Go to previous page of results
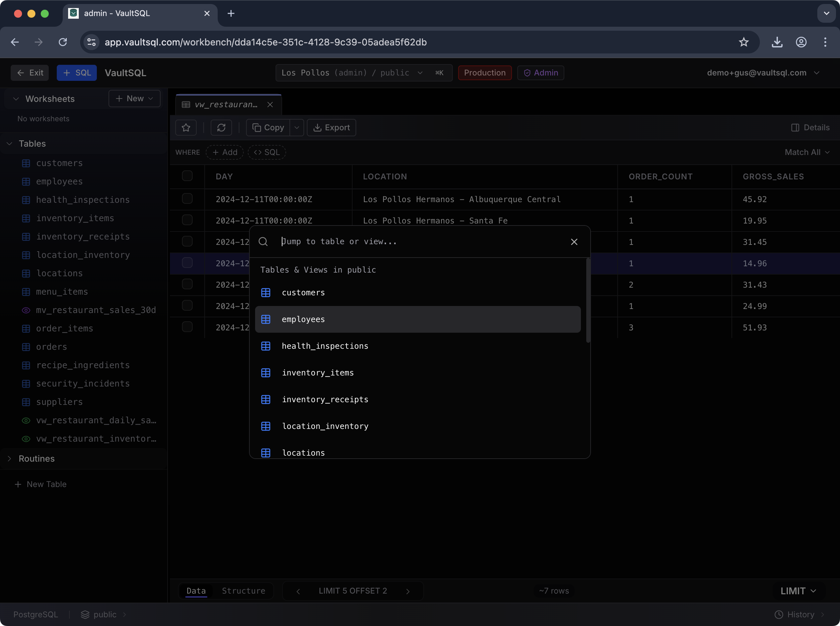 tap(298, 591)
